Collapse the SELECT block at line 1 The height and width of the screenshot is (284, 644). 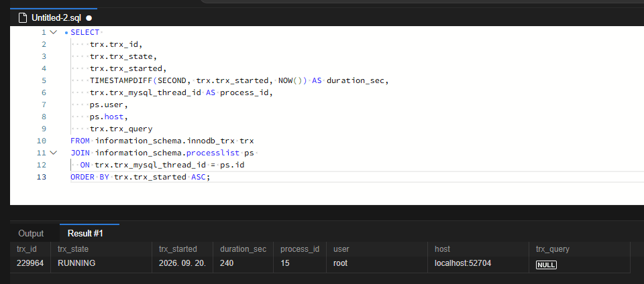(54, 32)
